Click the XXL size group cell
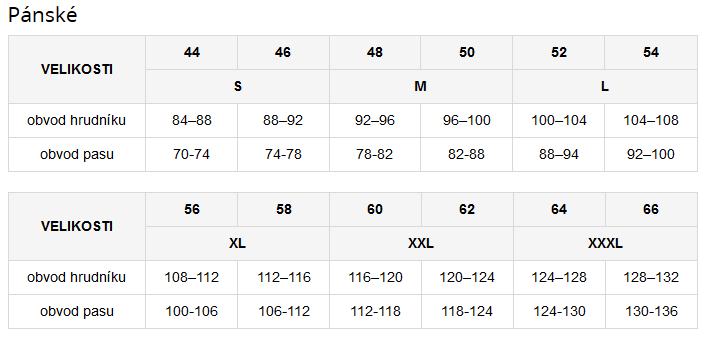This screenshot has height=363, width=710. (x=421, y=244)
